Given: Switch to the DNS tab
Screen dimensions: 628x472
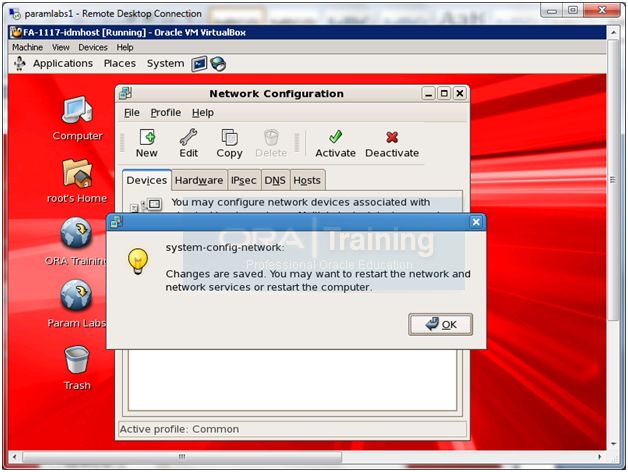Looking at the screenshot, I should [275, 180].
